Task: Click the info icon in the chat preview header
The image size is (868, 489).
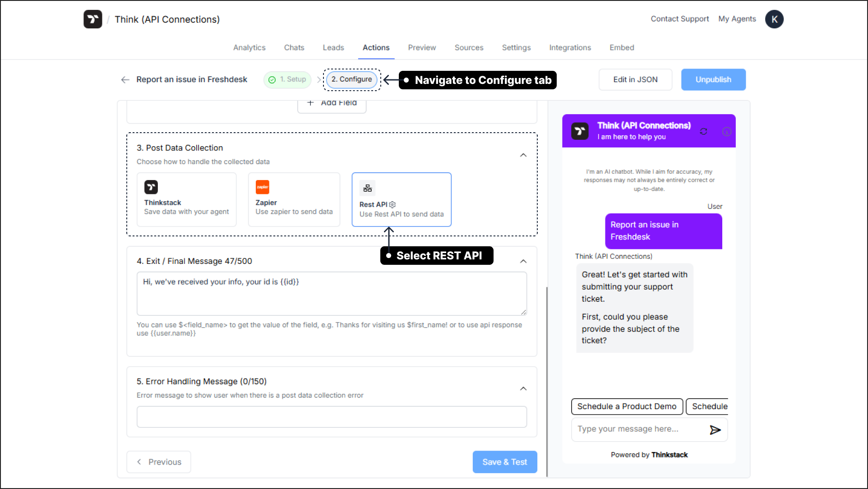Action: pos(726,131)
